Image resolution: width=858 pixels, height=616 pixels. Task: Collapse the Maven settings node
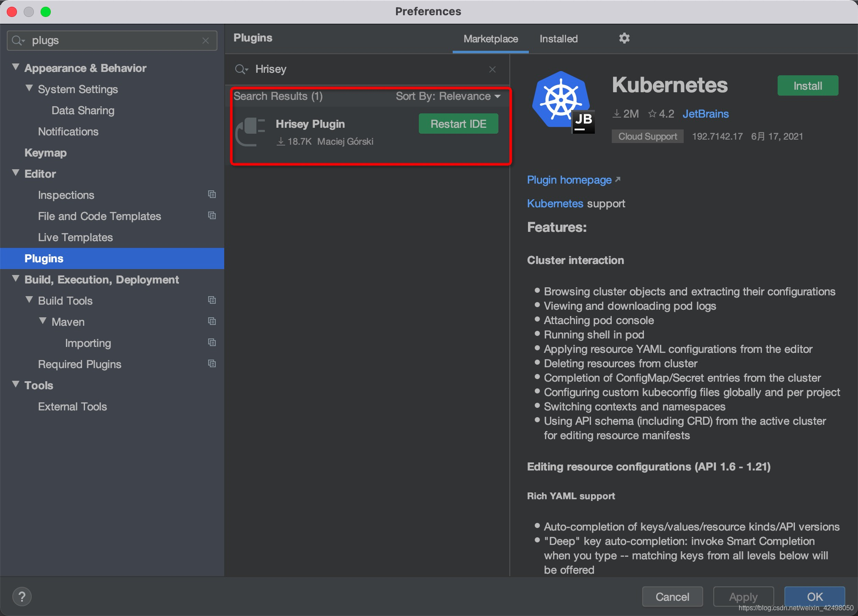[x=43, y=321]
